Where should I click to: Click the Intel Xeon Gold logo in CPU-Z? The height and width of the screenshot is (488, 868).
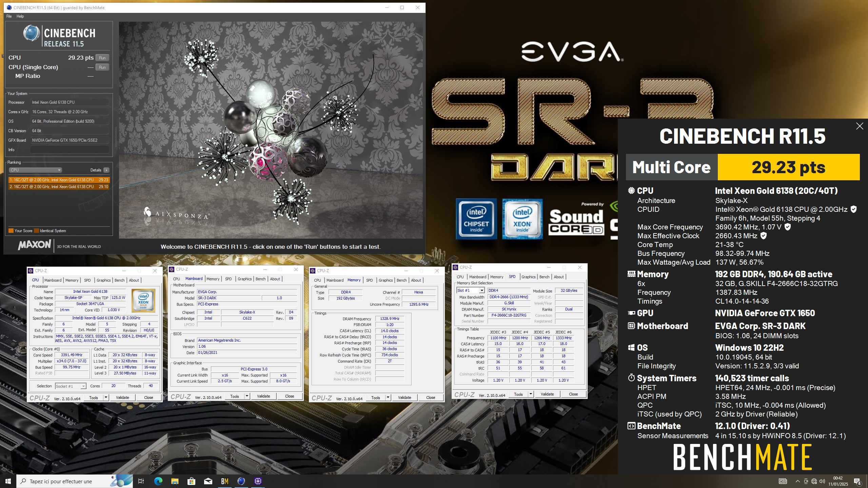143,301
